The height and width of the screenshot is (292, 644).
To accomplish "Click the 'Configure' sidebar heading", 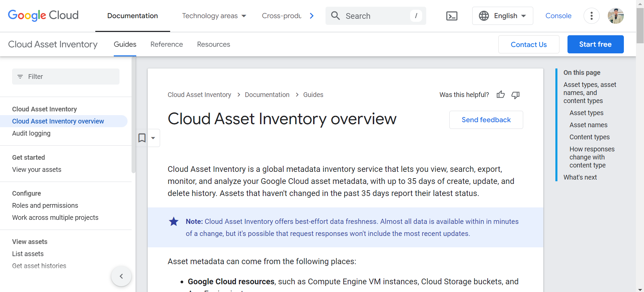I will click(x=27, y=193).
